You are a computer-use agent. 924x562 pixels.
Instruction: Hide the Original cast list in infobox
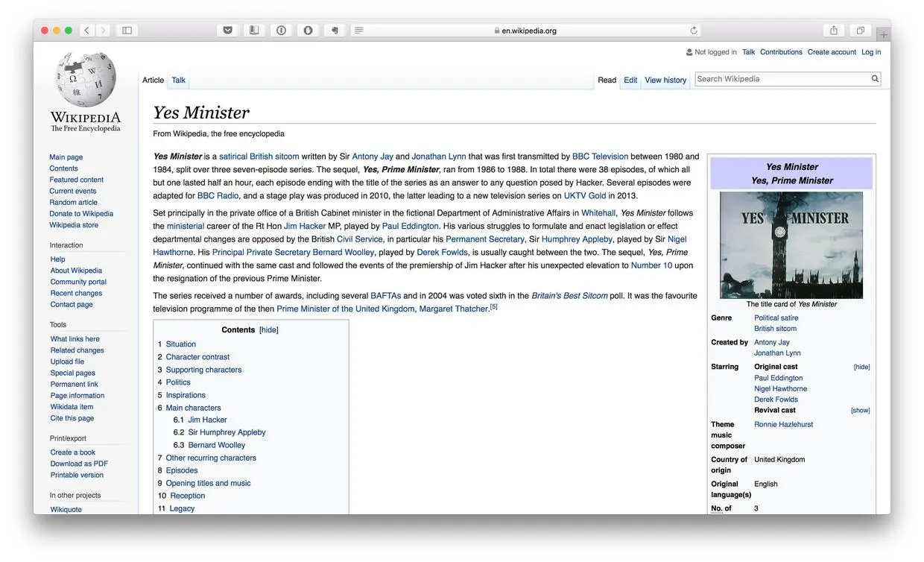(x=861, y=367)
